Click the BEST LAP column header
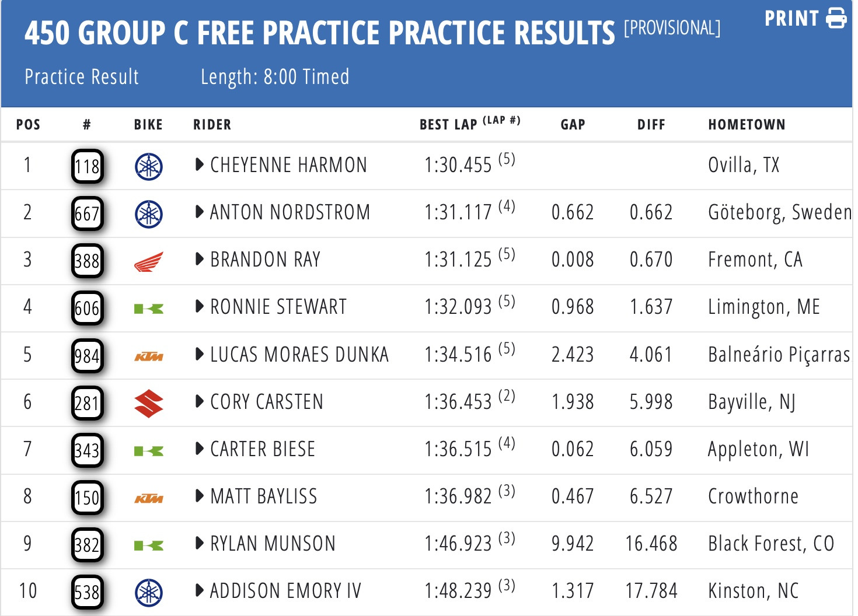Screen dimensions: 858x616 [x=448, y=124]
